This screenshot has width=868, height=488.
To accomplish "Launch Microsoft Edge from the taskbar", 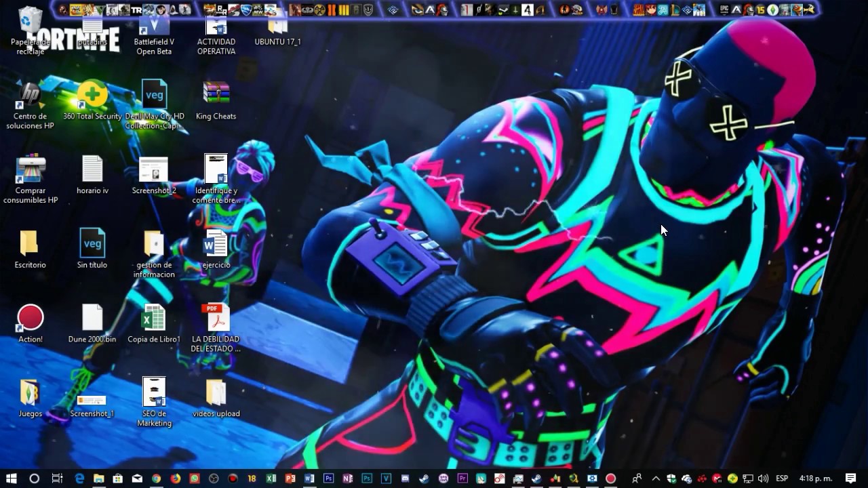I will click(79, 479).
